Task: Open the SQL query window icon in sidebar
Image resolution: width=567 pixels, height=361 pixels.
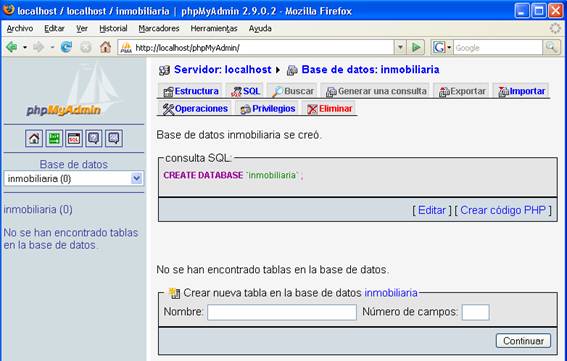Action: coord(74,138)
